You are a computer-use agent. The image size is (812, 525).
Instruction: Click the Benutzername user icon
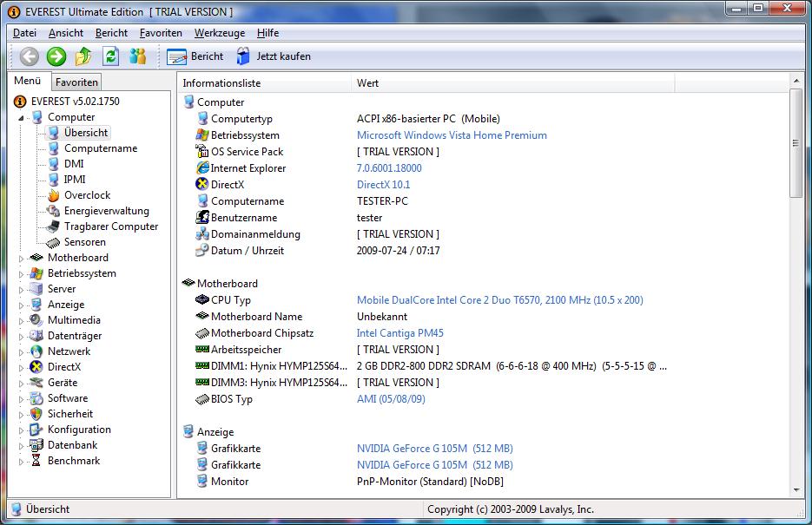tap(202, 217)
